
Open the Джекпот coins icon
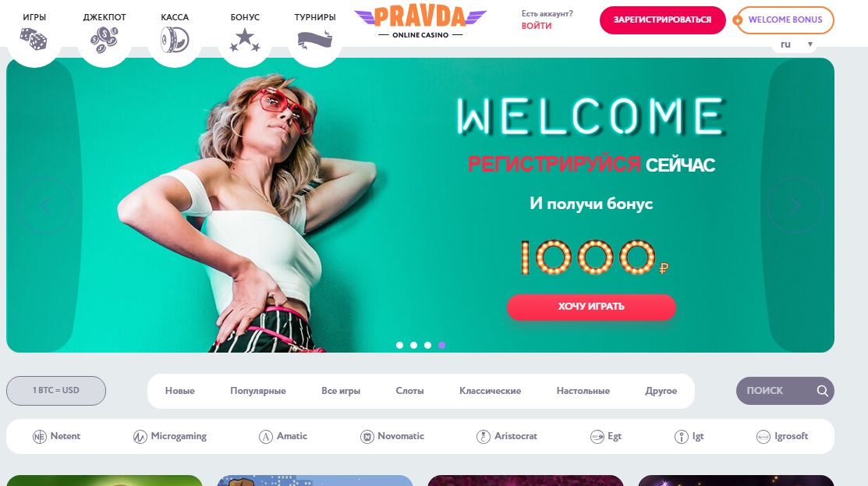104,40
